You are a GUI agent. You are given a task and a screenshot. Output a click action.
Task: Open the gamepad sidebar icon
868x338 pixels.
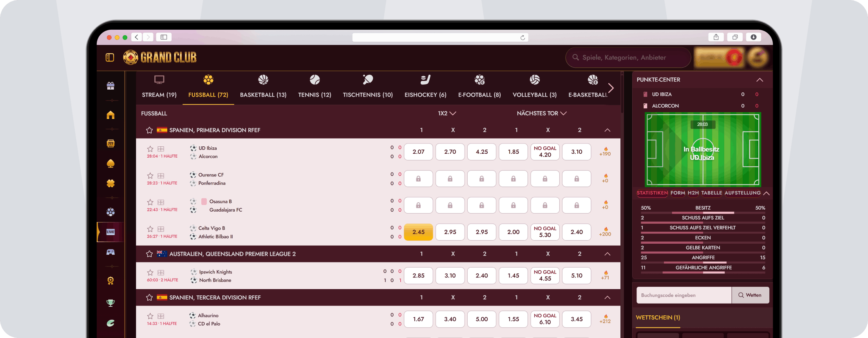[110, 252]
